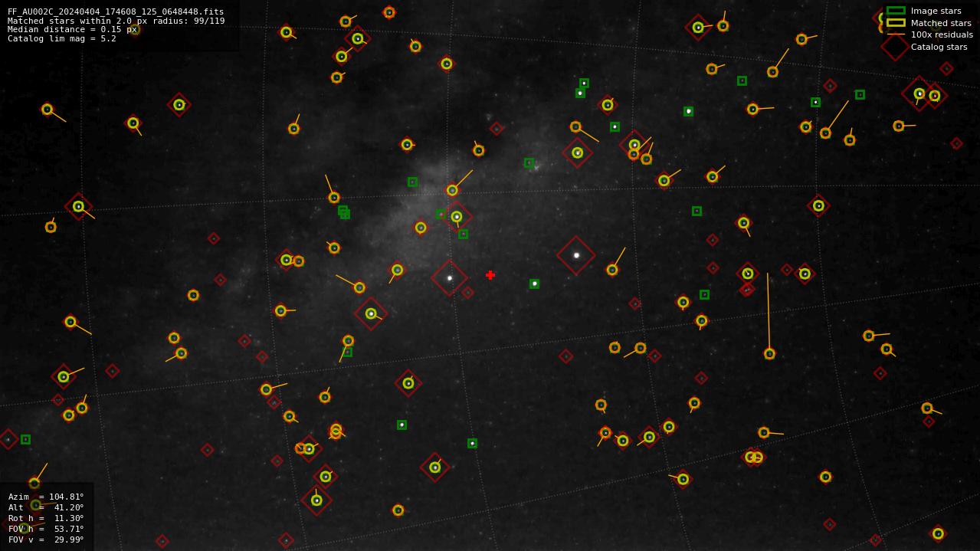This screenshot has width=980, height=551.
Task: Click the green Image stars legend box
Action: [896, 11]
